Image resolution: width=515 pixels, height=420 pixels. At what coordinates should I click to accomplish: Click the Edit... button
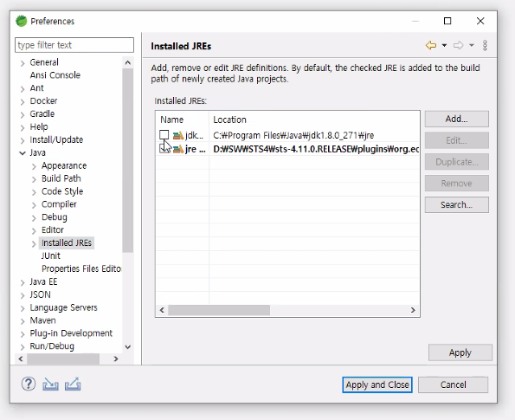pos(456,140)
